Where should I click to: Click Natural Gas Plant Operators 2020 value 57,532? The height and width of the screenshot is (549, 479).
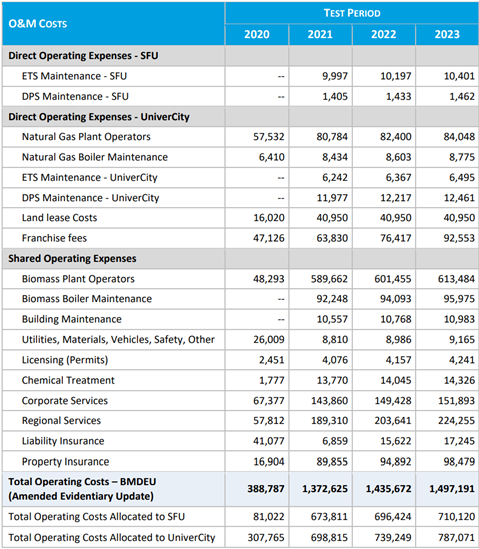[x=269, y=137]
